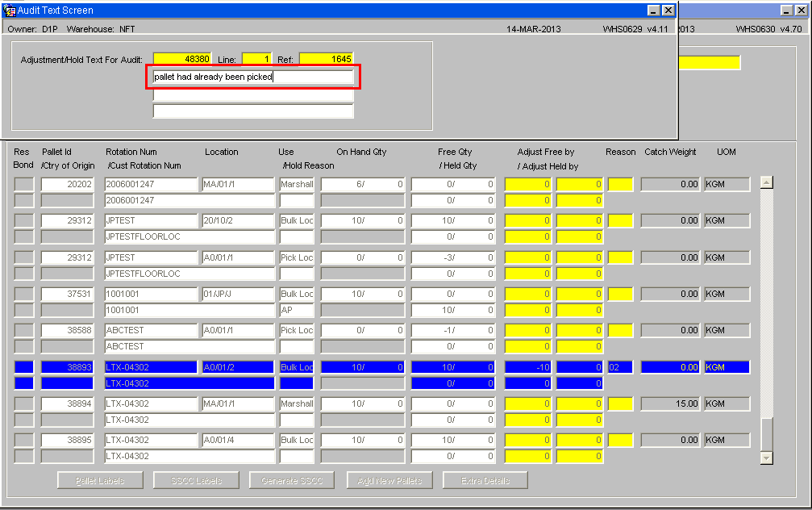Toggle Res checkbox for pallet 20202
Viewport: 812px width, 510px height.
point(24,184)
